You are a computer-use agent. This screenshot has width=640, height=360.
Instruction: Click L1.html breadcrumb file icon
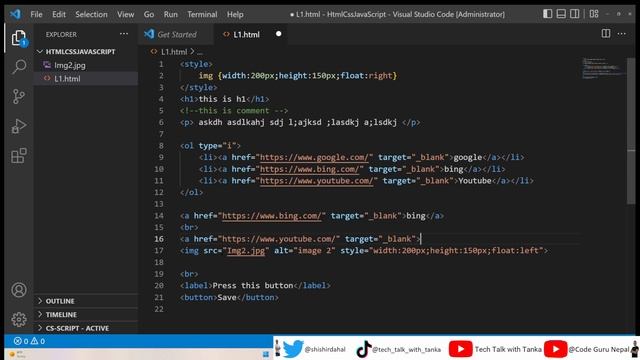[154, 51]
